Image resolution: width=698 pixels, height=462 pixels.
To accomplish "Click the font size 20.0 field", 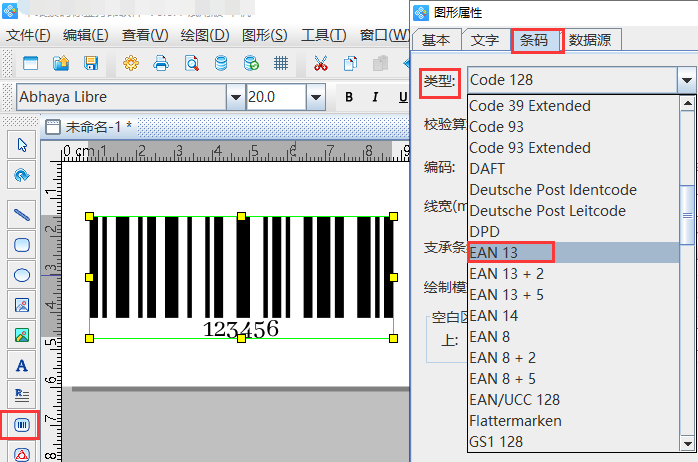I will 276,97.
